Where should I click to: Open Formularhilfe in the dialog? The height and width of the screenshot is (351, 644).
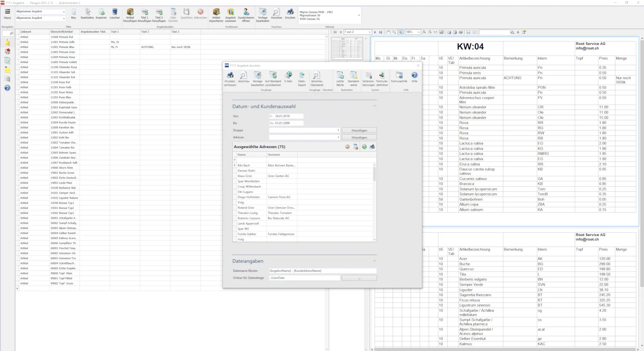click(x=399, y=77)
